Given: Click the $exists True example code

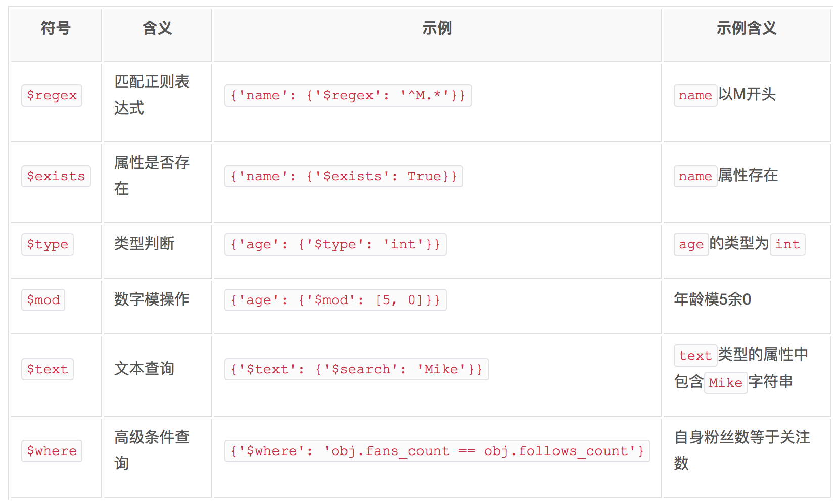Looking at the screenshot, I should pos(344,176).
